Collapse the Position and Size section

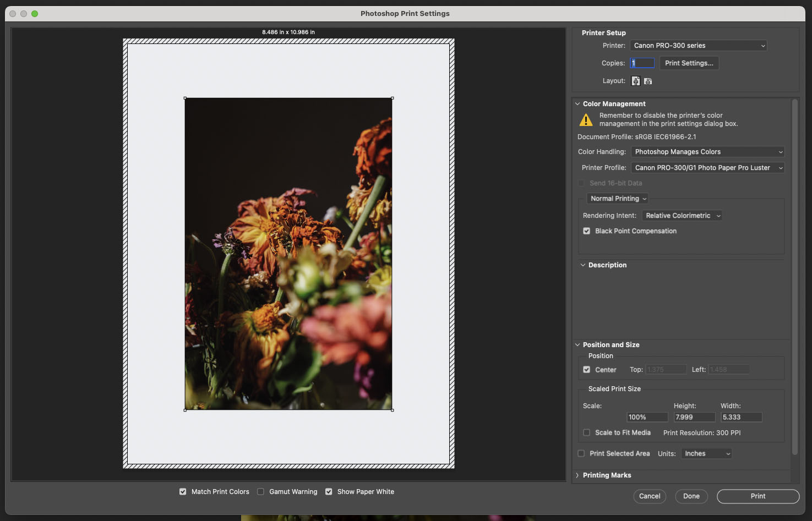577,345
